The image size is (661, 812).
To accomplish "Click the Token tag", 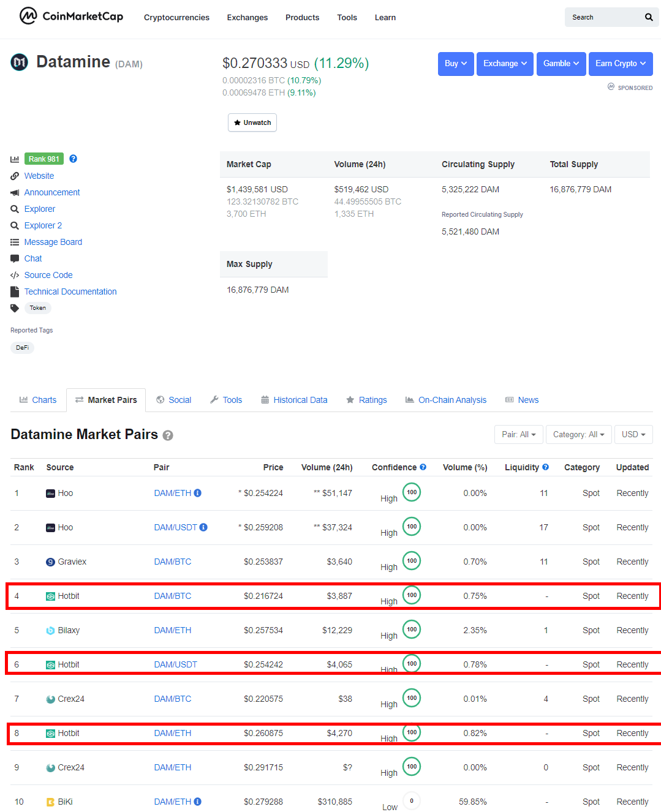I will (x=38, y=308).
